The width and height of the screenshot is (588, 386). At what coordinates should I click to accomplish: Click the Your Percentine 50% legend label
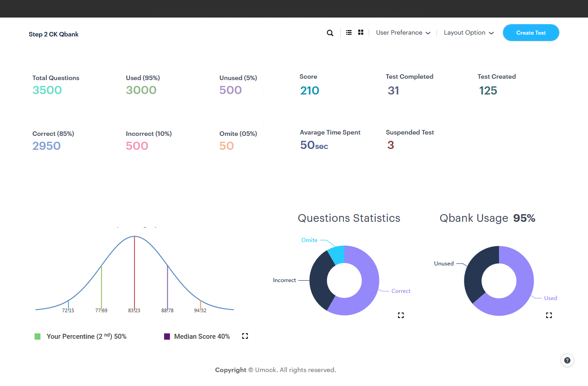pos(86,337)
